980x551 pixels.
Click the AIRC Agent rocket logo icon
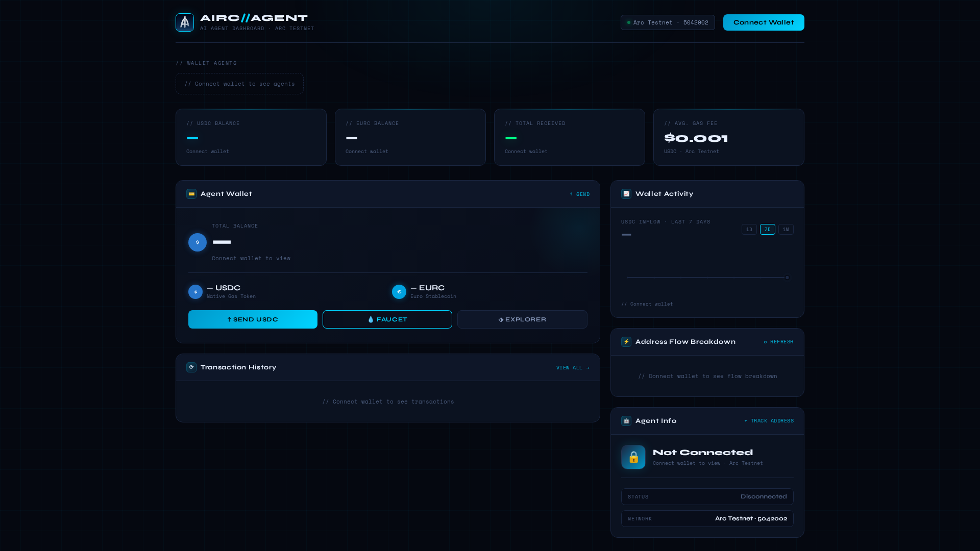coord(185,22)
